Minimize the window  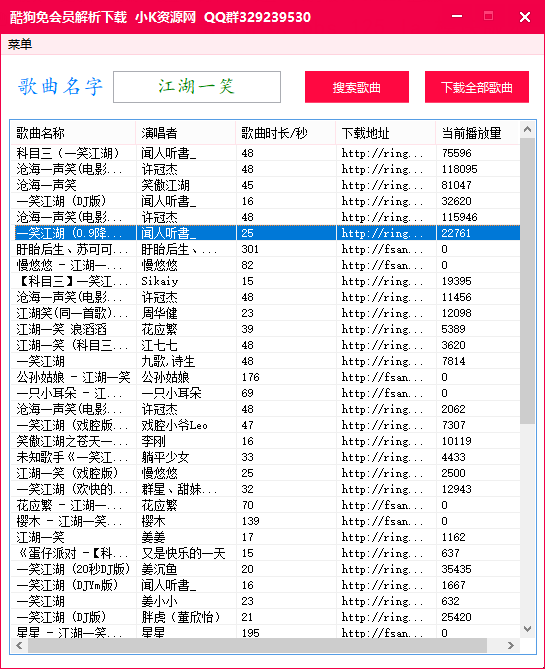pyautogui.click(x=457, y=17)
